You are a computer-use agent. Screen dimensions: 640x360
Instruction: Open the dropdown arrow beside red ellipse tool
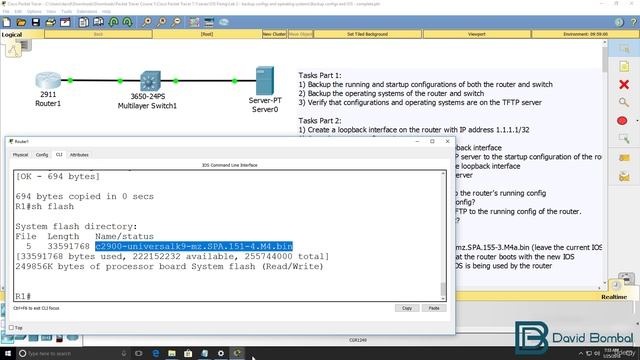637,121
